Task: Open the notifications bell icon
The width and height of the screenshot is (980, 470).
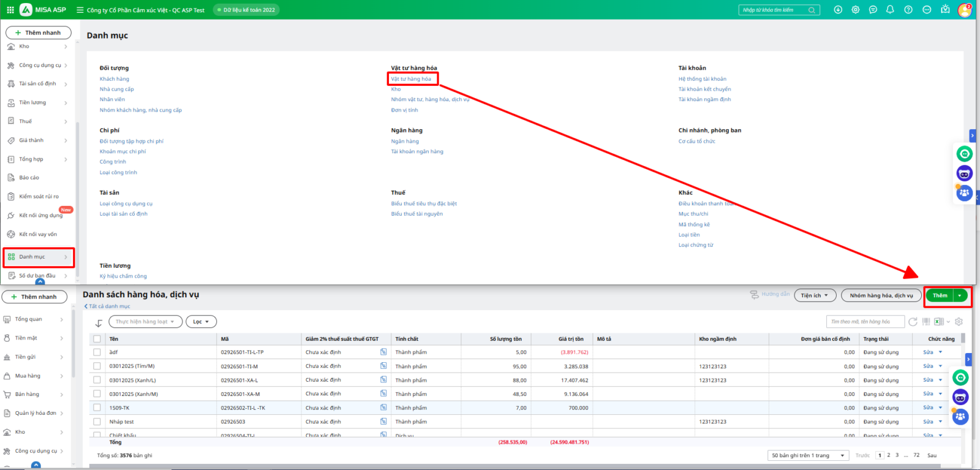Action: 890,10
